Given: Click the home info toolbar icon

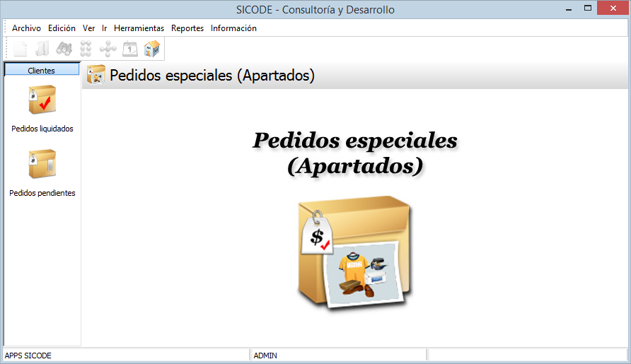Looking at the screenshot, I should (x=152, y=49).
